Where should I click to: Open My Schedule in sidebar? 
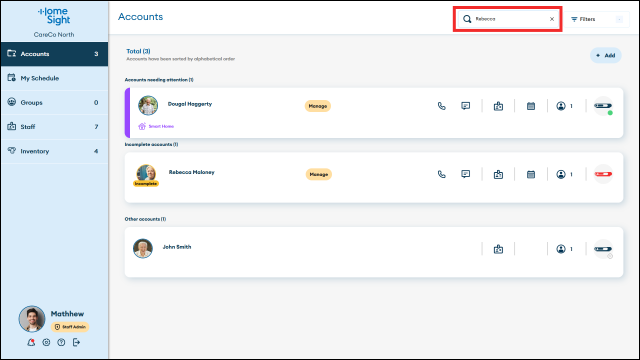[54, 78]
